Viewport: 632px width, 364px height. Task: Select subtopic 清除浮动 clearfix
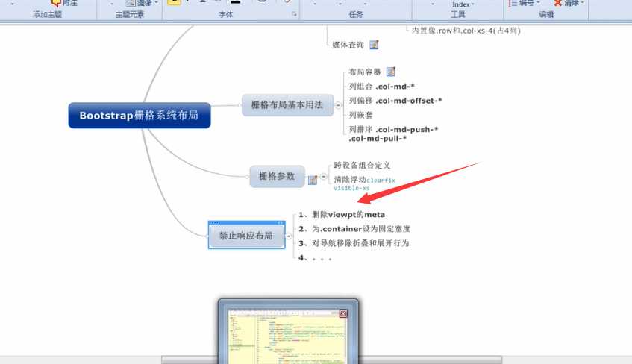tap(365, 183)
